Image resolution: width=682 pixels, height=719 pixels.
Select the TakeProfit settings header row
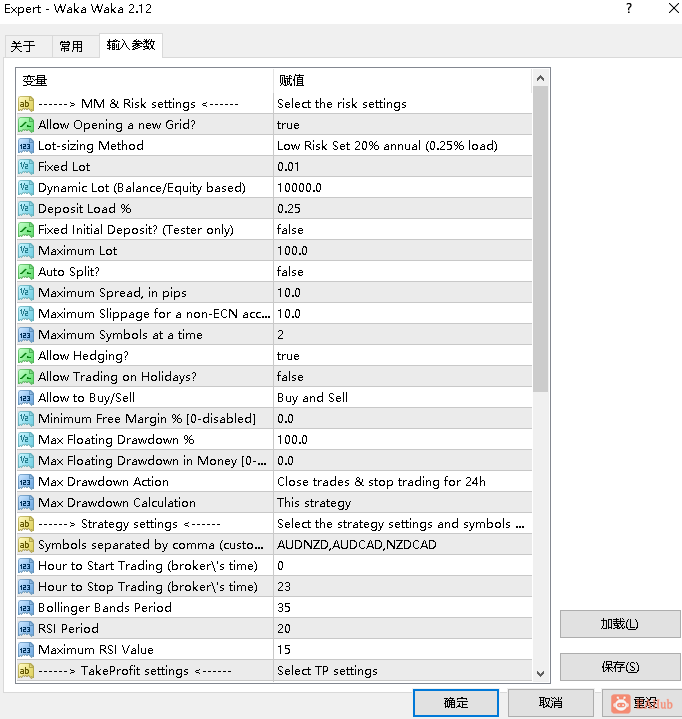[x=274, y=671]
